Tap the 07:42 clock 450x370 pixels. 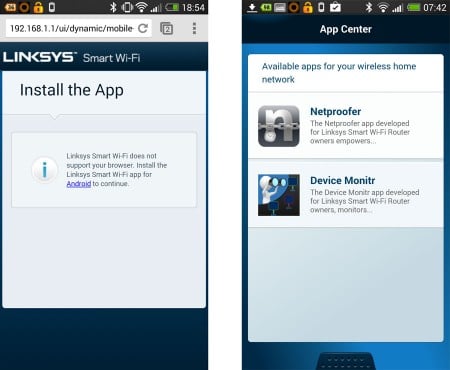point(435,7)
